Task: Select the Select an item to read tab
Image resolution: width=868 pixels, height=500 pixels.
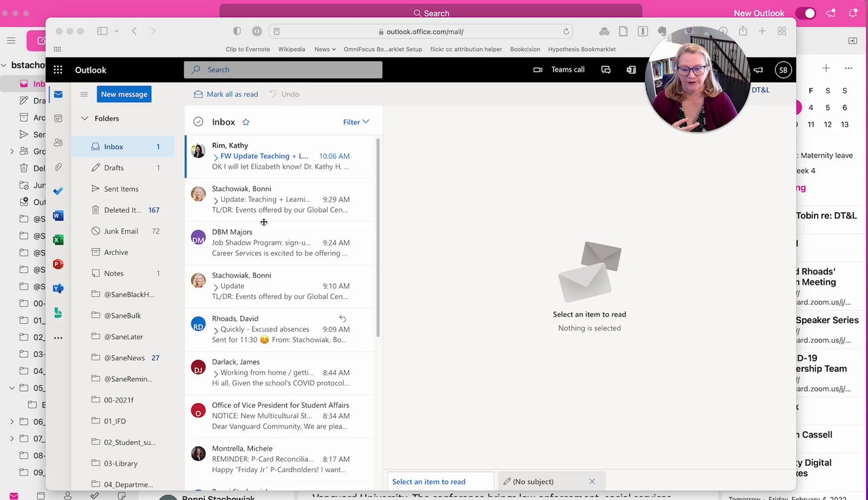Action: tap(441, 482)
